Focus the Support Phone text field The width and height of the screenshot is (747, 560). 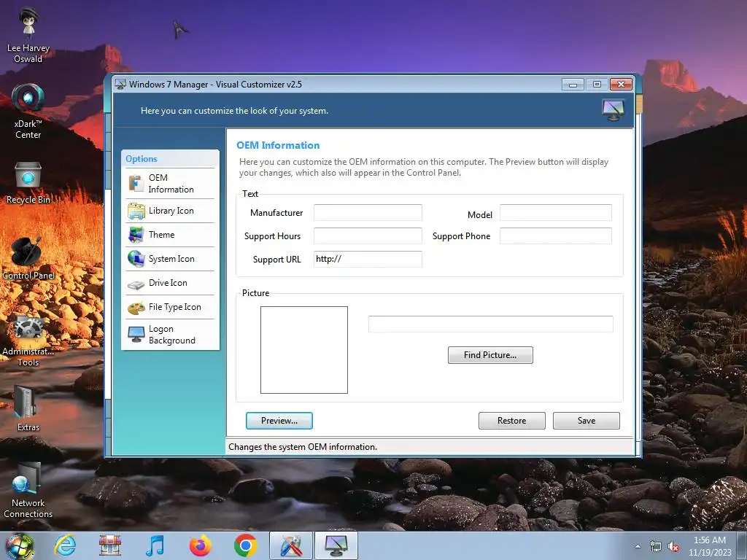click(555, 236)
